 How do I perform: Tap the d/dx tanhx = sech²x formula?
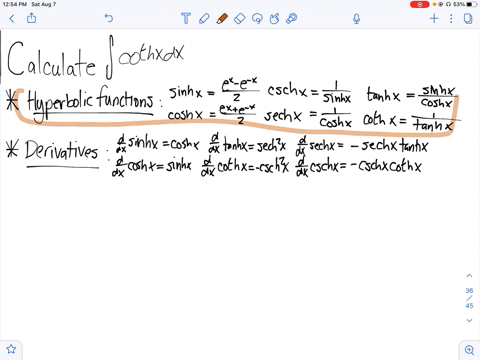[247, 144]
